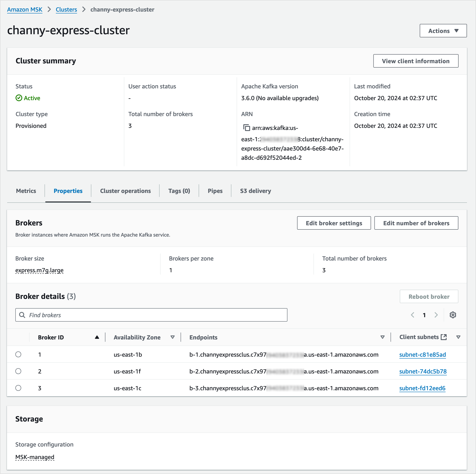
Task: Open broker table preferences gear icon
Action: (453, 315)
